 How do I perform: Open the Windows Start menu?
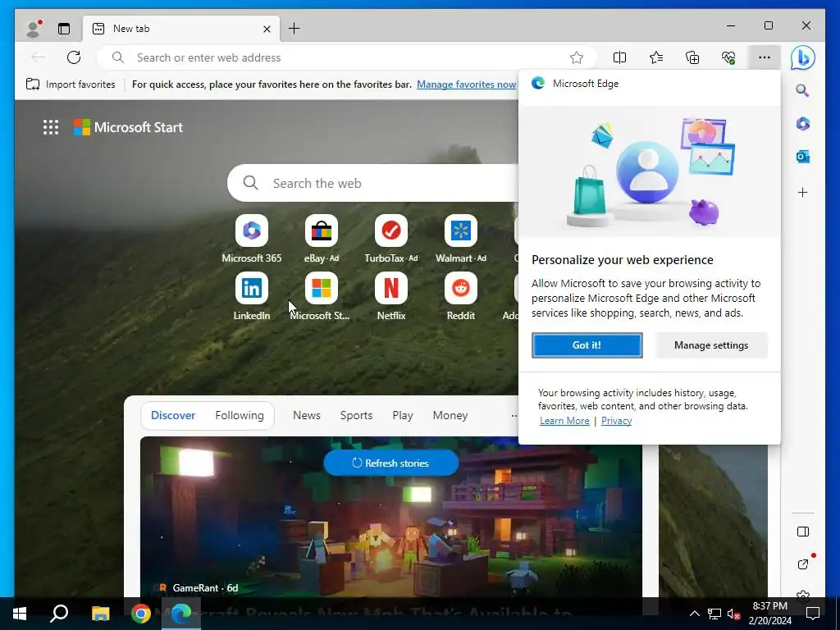click(x=20, y=614)
